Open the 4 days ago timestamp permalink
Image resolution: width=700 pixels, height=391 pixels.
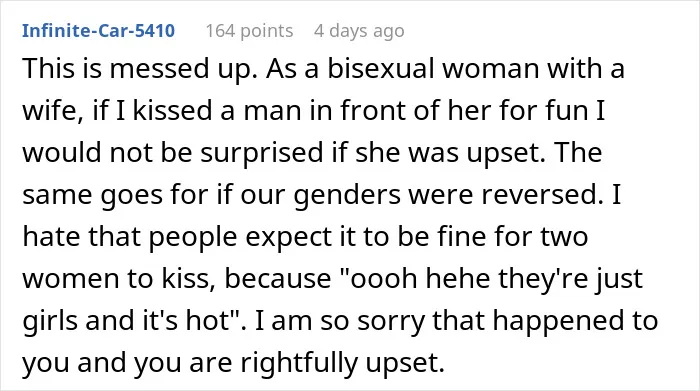[x=359, y=31]
